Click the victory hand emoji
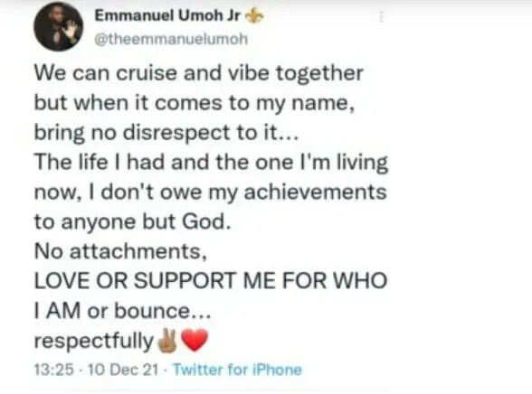This screenshot has width=532, height=394. coord(167,341)
